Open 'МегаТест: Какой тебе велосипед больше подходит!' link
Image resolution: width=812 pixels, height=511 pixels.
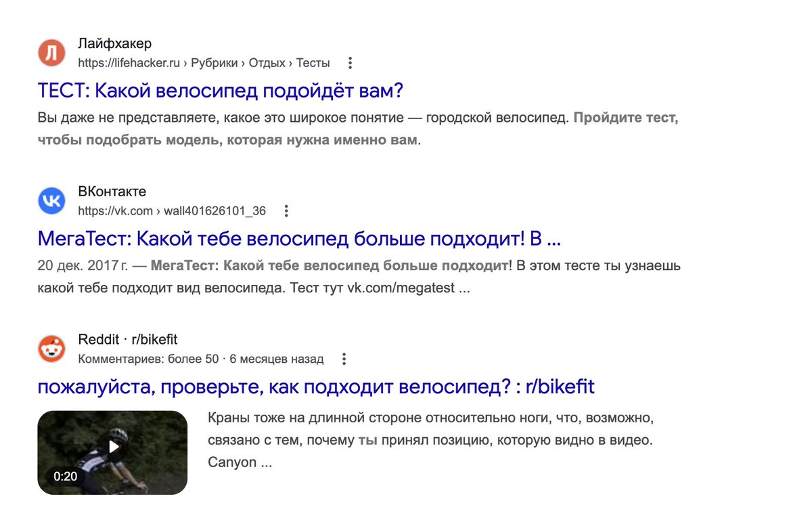point(299,239)
